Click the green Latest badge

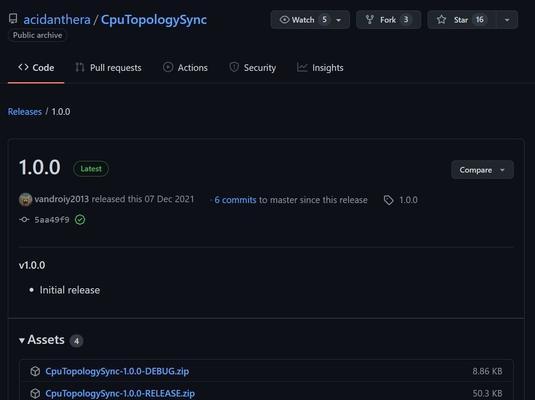click(x=91, y=169)
